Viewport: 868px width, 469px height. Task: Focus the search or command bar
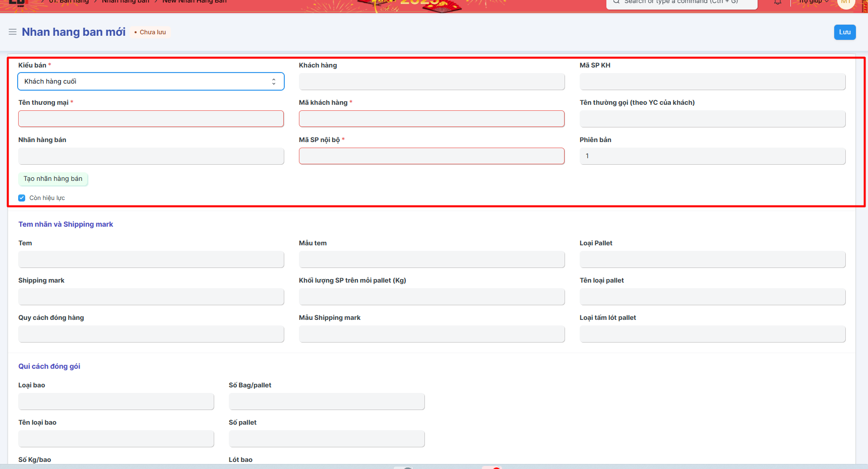click(681, 3)
